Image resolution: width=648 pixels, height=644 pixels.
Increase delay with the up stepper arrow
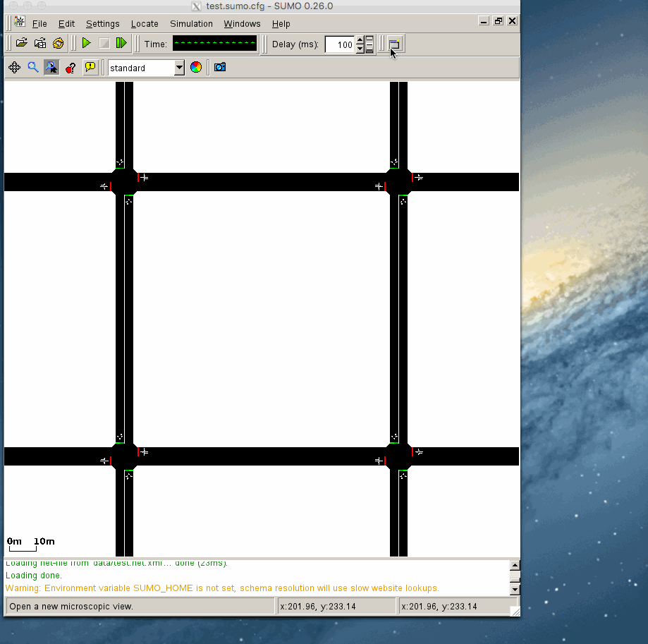360,41
